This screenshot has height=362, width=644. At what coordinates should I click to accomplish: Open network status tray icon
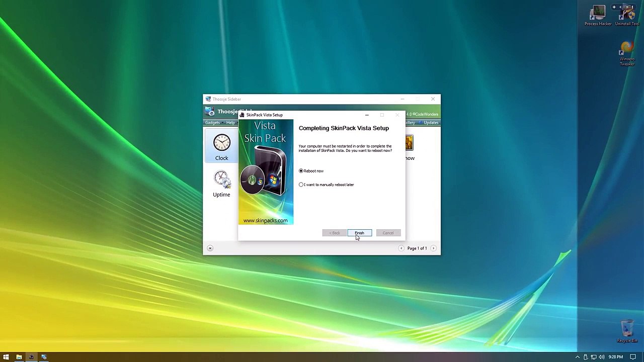click(594, 357)
